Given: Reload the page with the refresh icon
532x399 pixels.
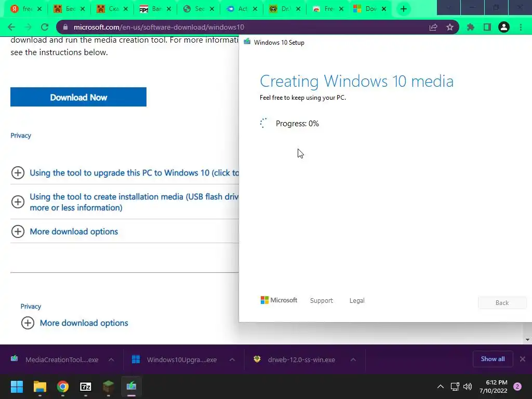Looking at the screenshot, I should point(45,27).
